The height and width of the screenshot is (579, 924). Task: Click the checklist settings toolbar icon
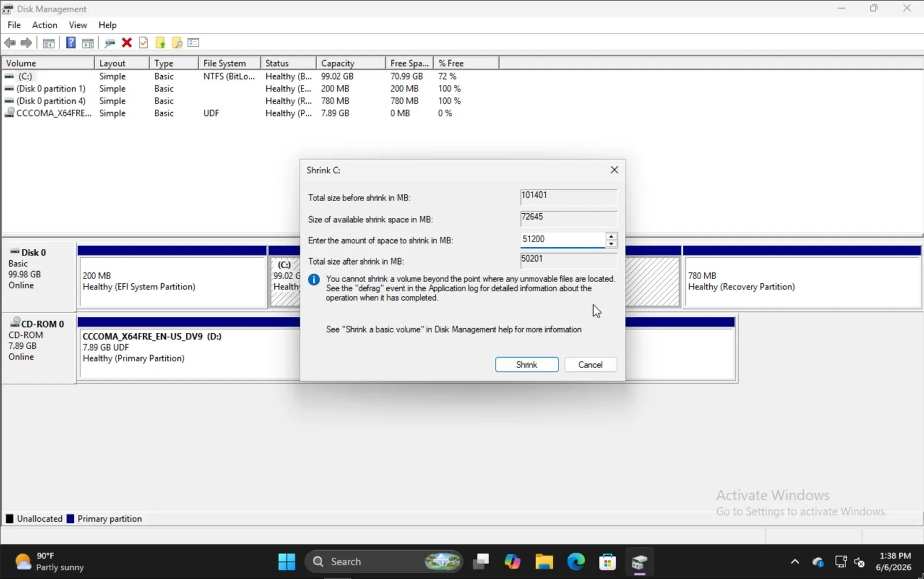pos(193,43)
